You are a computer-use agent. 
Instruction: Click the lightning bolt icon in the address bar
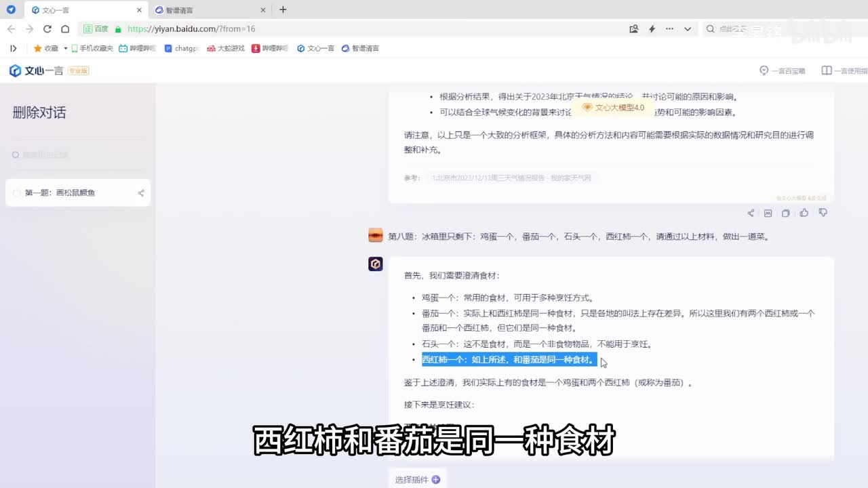pyautogui.click(x=652, y=29)
